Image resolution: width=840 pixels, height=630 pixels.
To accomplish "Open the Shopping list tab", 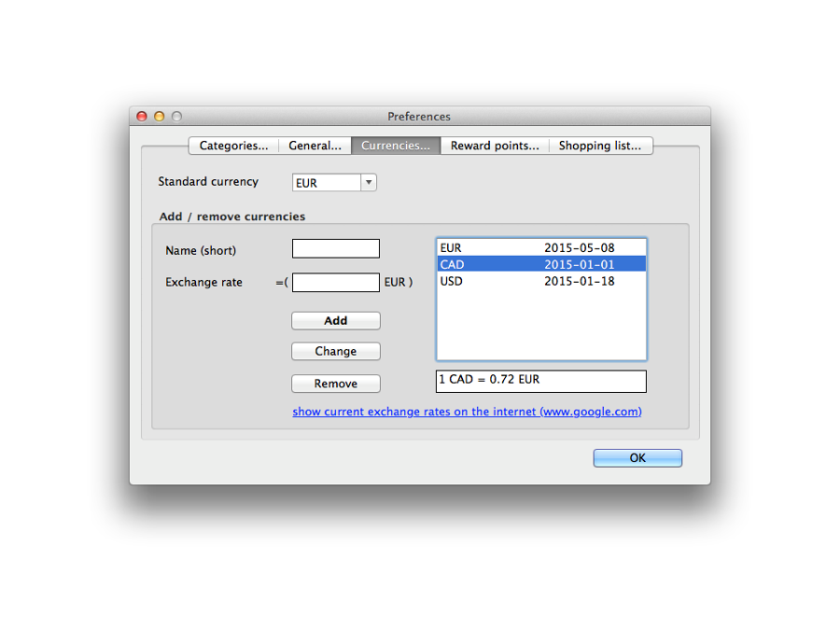I will (x=600, y=146).
